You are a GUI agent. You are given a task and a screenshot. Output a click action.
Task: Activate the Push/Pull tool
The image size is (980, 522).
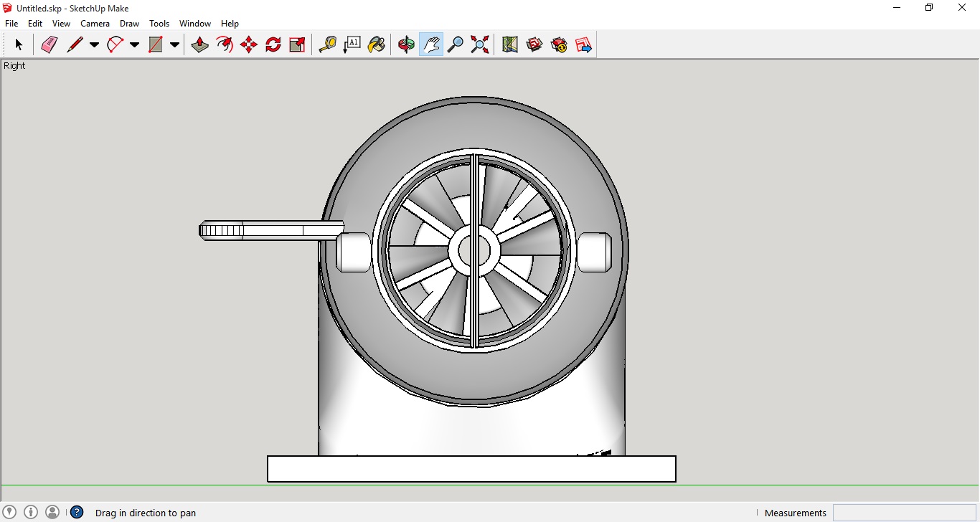click(x=200, y=44)
